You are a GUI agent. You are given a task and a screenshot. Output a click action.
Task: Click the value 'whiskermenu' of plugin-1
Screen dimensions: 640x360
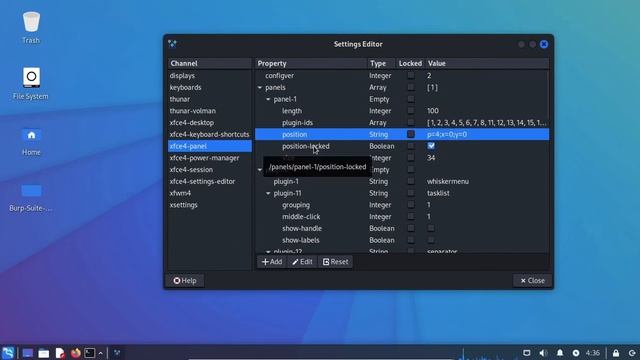pyautogui.click(x=448, y=181)
